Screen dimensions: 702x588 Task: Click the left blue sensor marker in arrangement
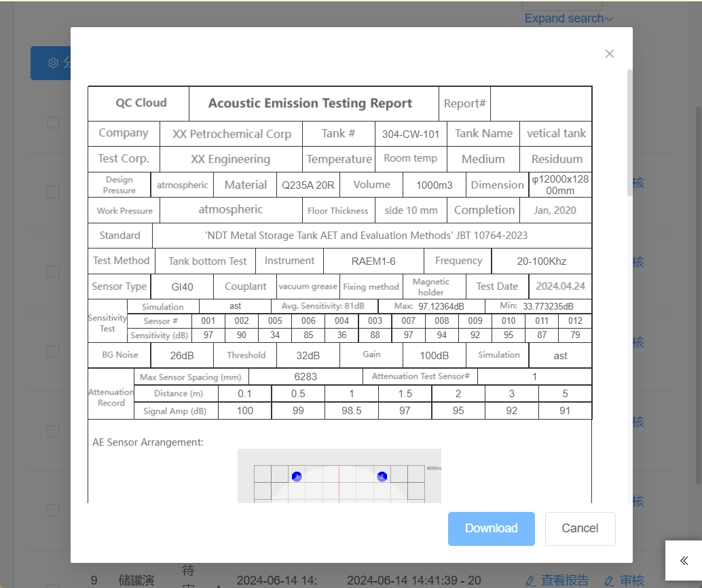tap(297, 477)
